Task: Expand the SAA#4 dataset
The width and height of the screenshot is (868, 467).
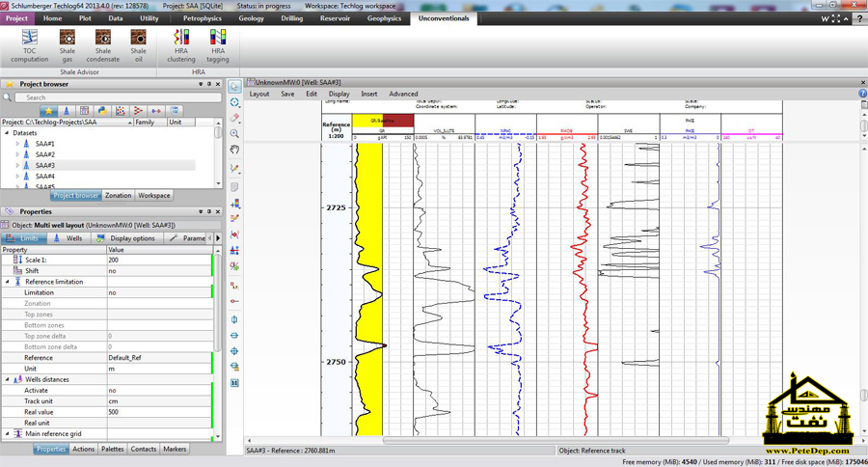Action: tap(17, 177)
